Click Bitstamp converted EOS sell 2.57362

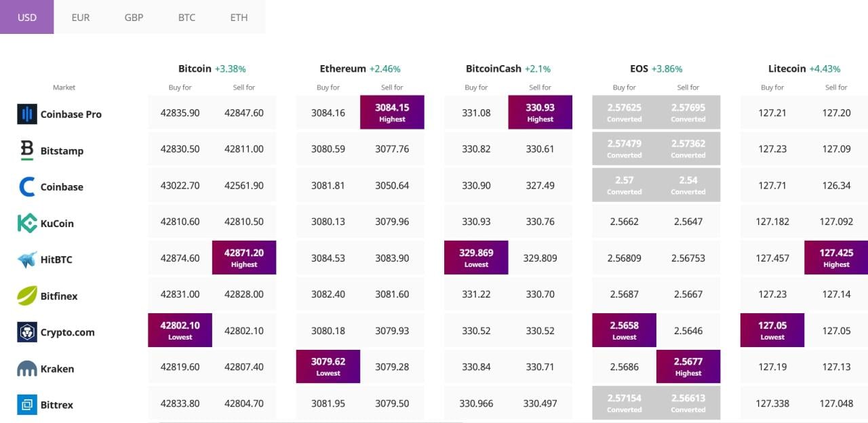(x=688, y=148)
